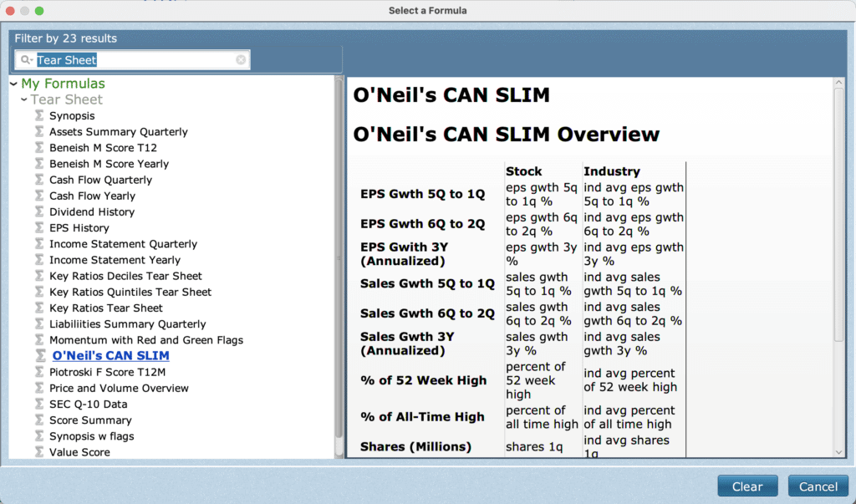Screen dimensions: 856x504
Task: Collapse the Tear Sheet folder
Action: [24, 99]
